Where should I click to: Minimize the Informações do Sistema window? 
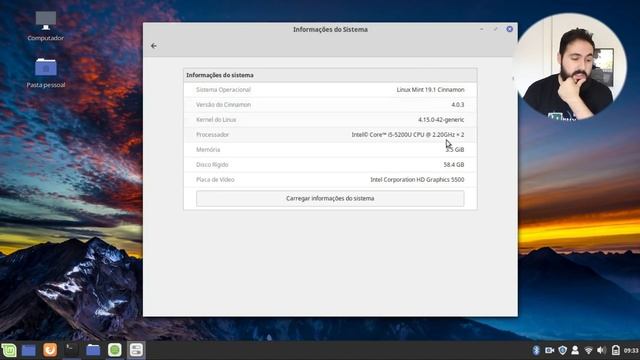tap(482, 29)
